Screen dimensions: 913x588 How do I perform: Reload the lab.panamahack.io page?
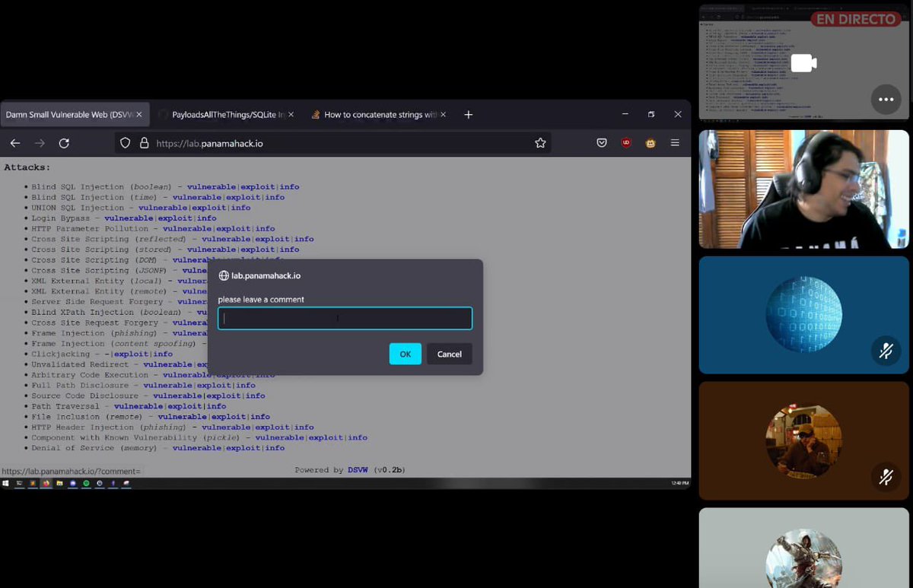click(x=64, y=143)
